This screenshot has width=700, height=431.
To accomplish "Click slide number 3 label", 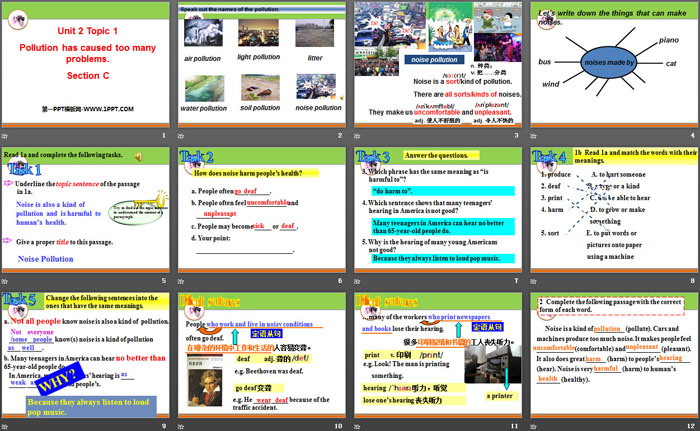I will (x=516, y=135).
